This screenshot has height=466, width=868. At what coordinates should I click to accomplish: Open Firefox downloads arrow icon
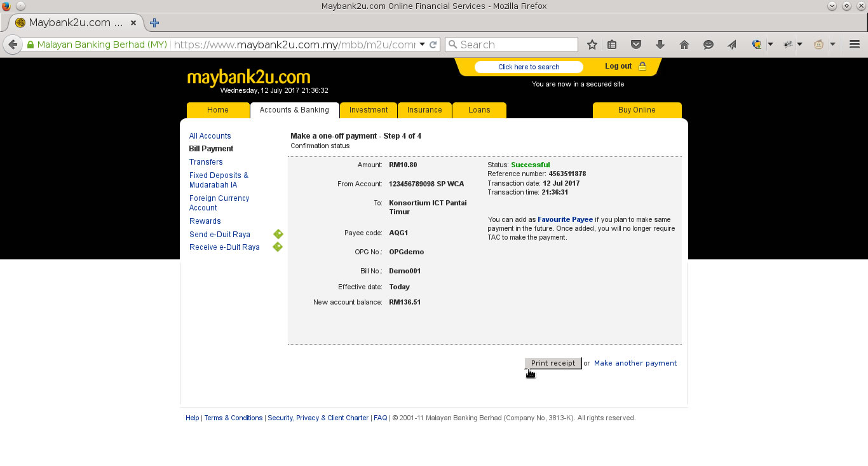[x=660, y=45]
